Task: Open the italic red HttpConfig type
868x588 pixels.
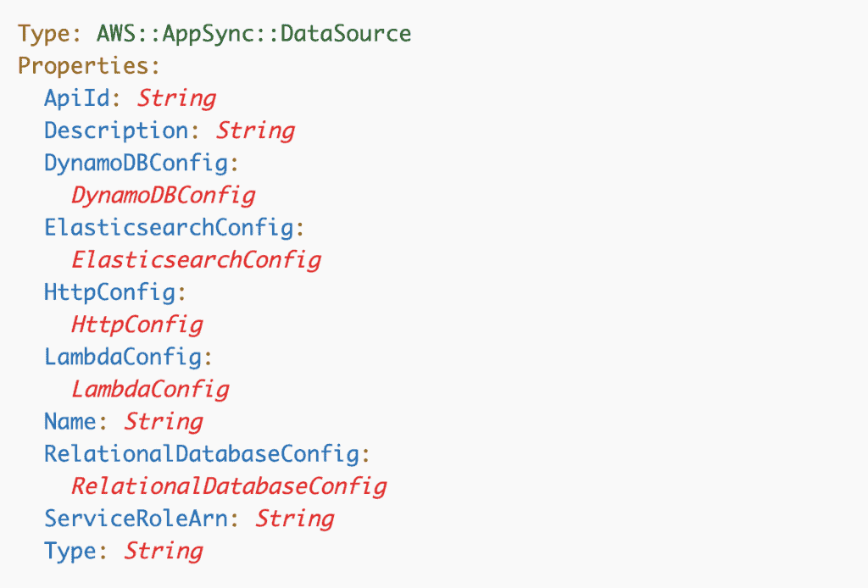Action: pos(136,325)
